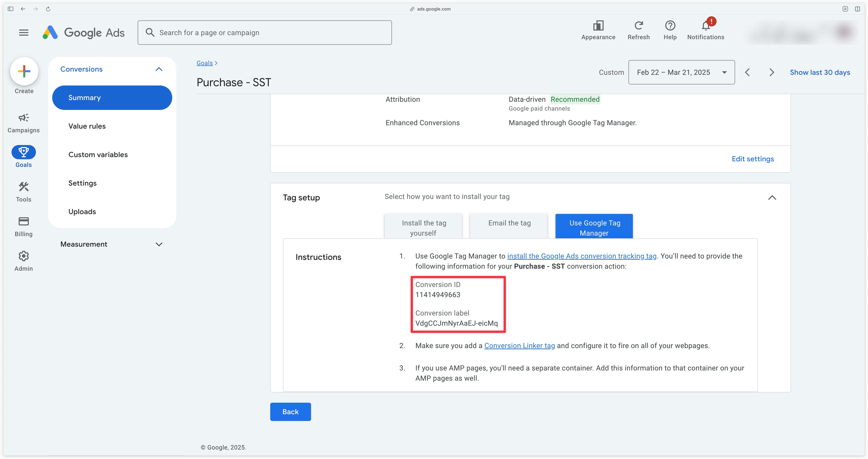Screen dimensions: 868x459
Task: Focus the page or campaign search field
Action: (x=264, y=32)
